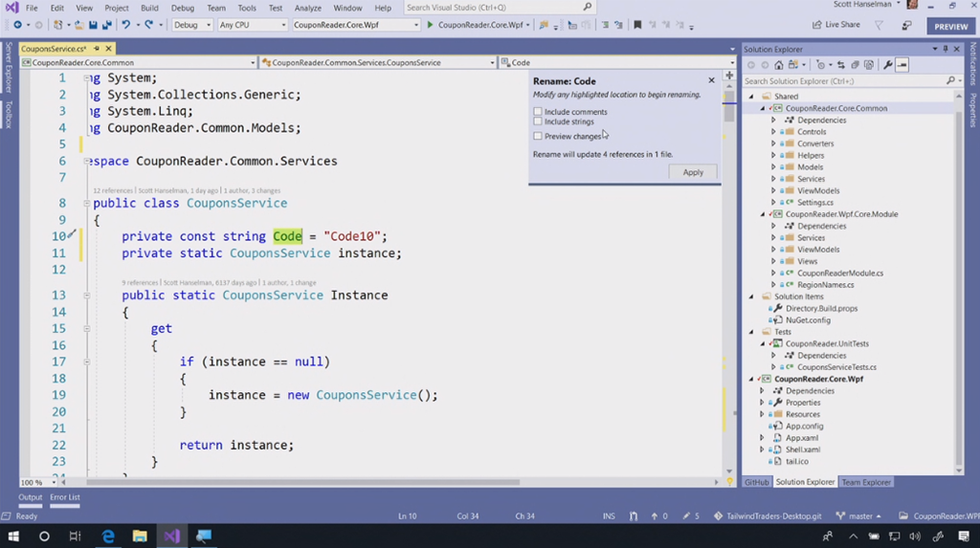Click Apply in the Rename dialog

click(693, 172)
